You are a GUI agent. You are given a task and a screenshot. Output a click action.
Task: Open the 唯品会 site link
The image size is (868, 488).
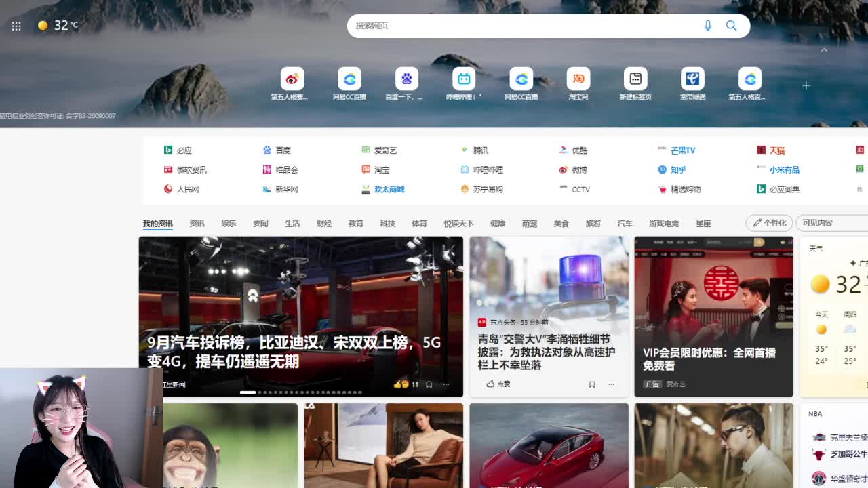click(x=281, y=169)
